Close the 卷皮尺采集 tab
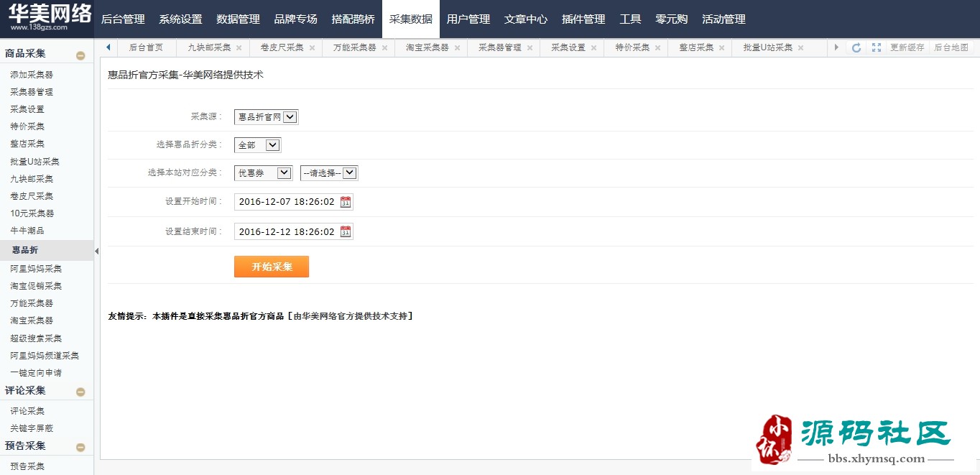The height and width of the screenshot is (475, 980). [312, 48]
